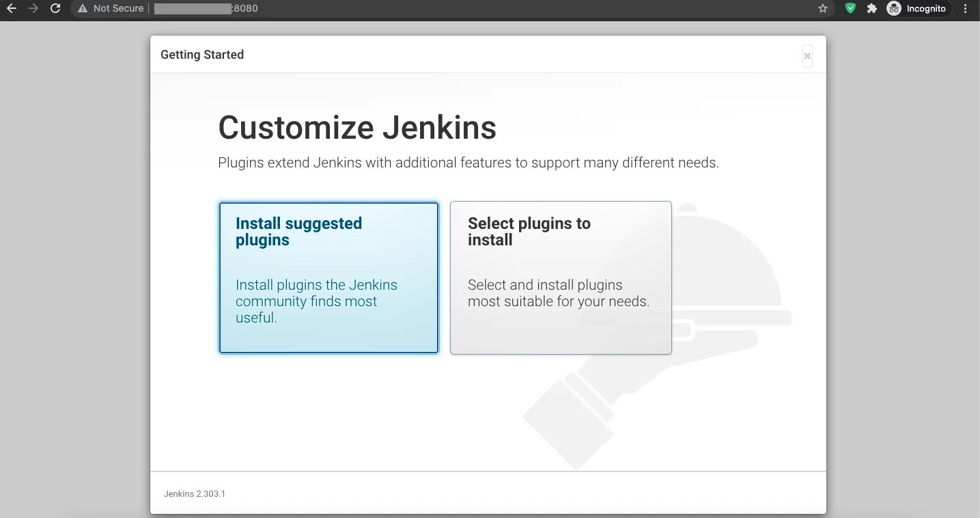Click the Plugins extend Jenkins description text

pos(468,163)
